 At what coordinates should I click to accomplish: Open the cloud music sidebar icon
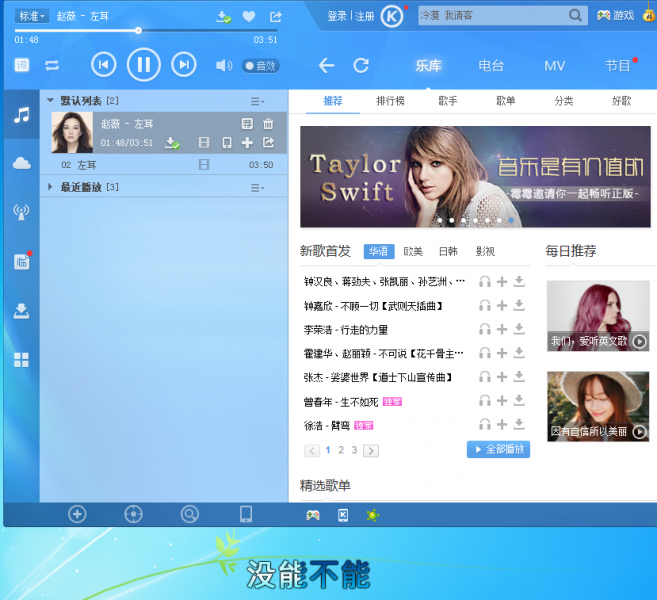21,163
